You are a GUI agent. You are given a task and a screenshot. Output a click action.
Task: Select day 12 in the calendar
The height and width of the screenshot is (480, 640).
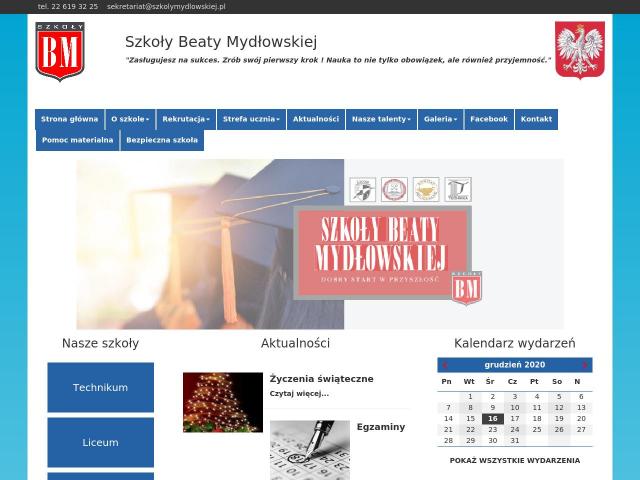point(559,407)
